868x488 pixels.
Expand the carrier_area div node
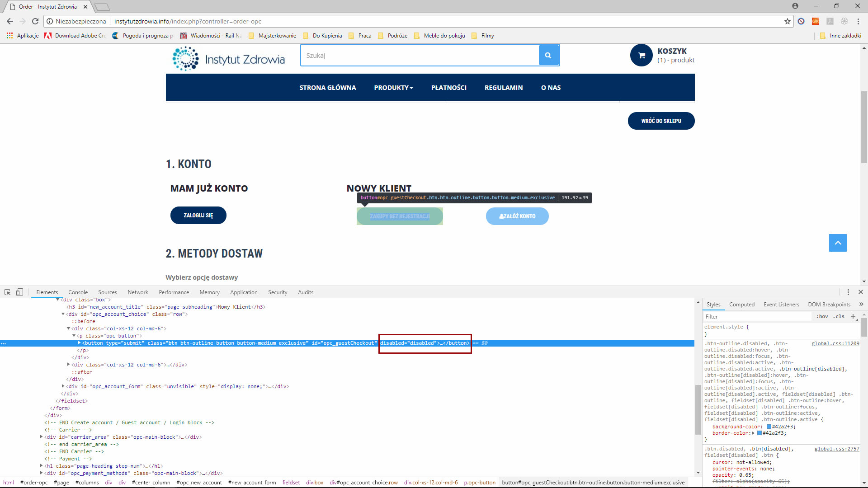42,437
